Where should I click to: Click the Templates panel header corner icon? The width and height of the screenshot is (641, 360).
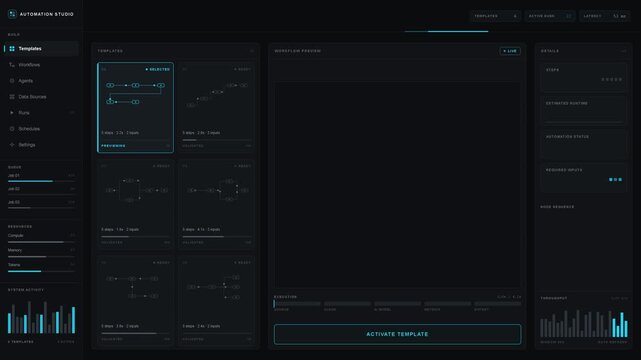(x=252, y=51)
